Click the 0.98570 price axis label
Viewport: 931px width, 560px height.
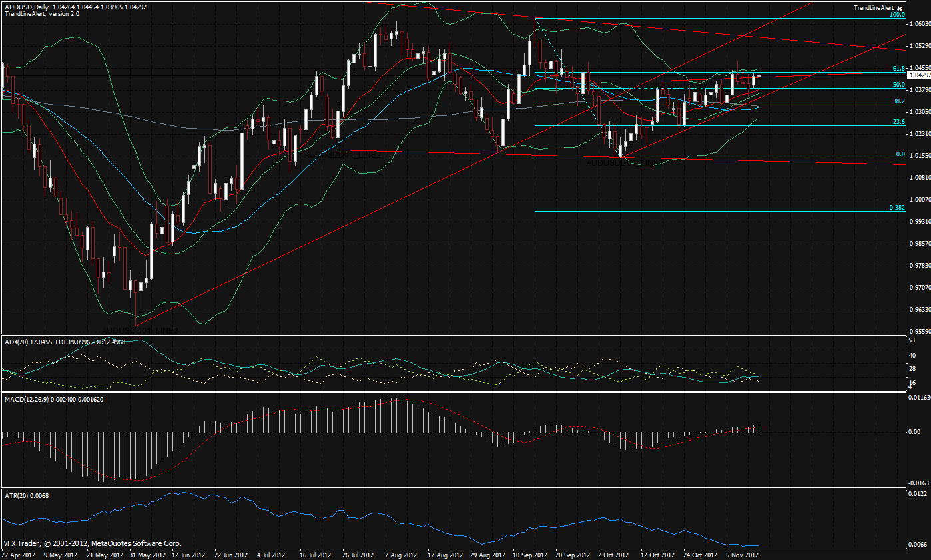pos(919,244)
